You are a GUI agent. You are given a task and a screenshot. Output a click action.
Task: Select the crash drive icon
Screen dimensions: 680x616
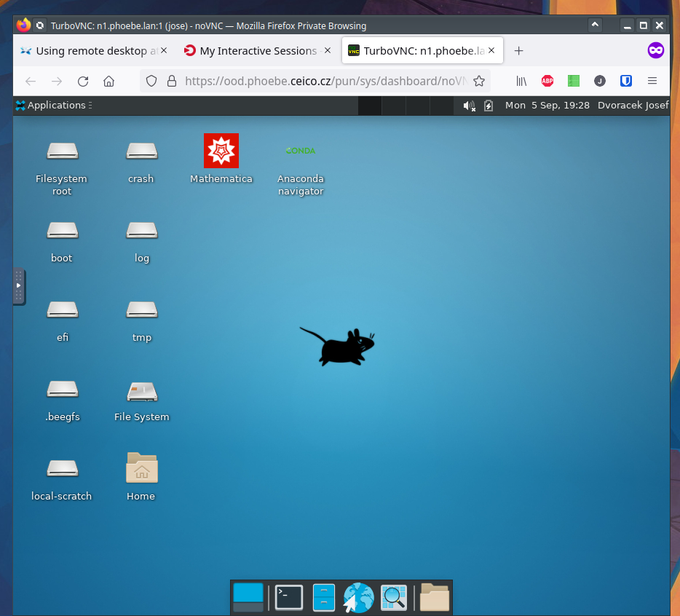point(142,151)
